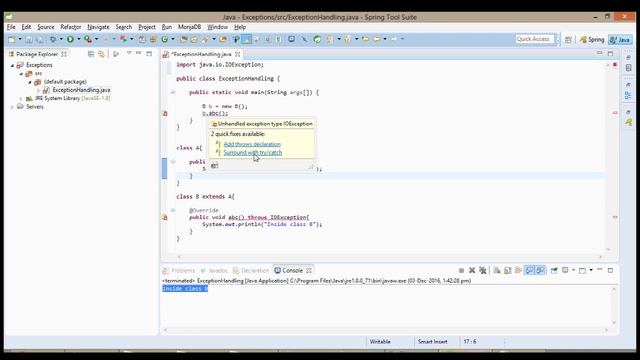Toggle Scroll Lock in Console toolbar
This screenshot has width=640, height=360.
coord(507,271)
